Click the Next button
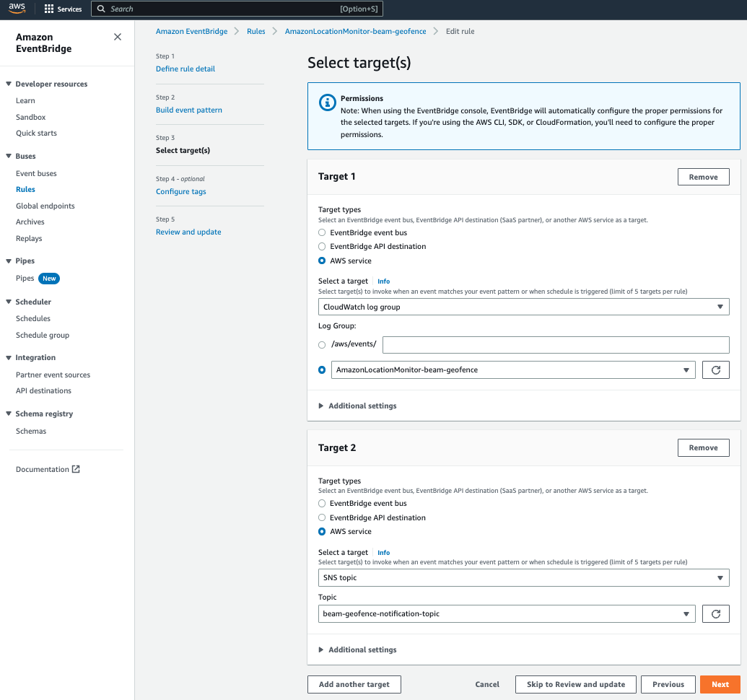Screen dimensions: 747x700 [720, 684]
